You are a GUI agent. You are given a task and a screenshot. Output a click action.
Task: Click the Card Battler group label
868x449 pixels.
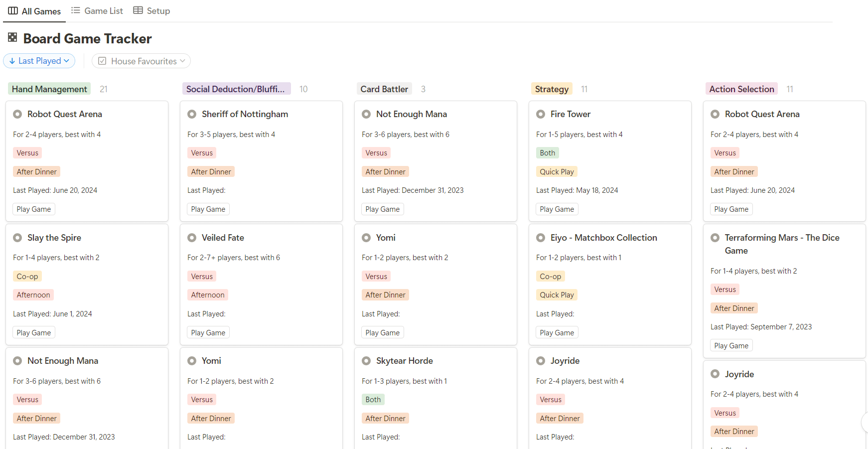click(x=384, y=89)
